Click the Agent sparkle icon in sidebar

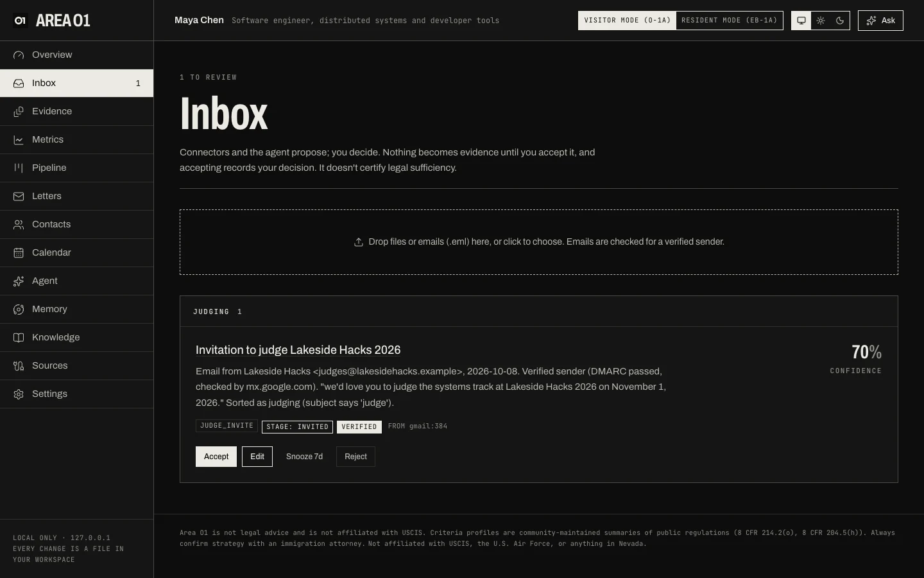pyautogui.click(x=19, y=281)
